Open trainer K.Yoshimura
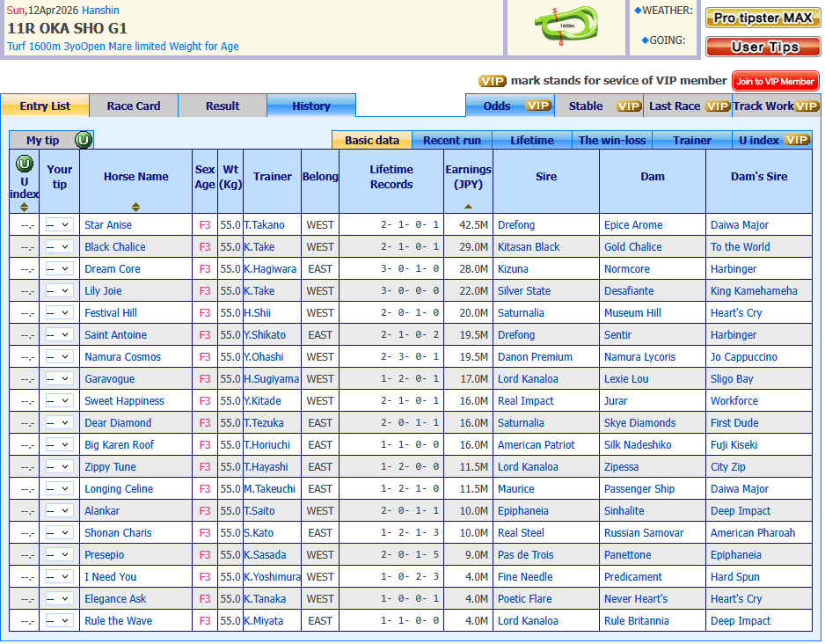This screenshot has height=644, width=825. [272, 576]
